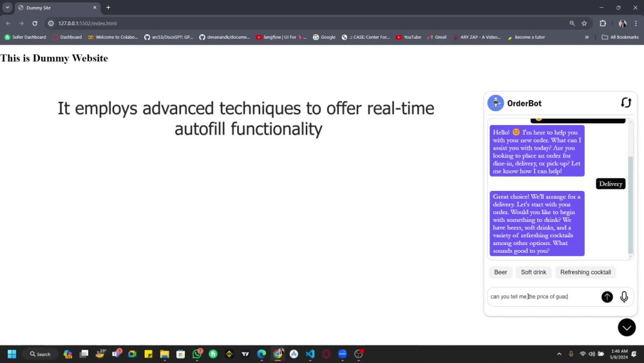
Task: Open the All Bookmarks folder
Action: 620,37
